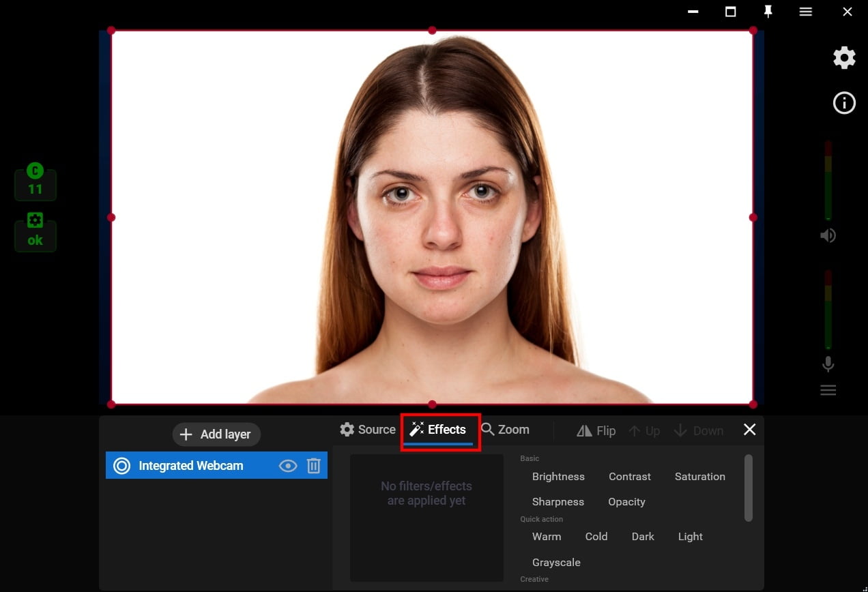The width and height of the screenshot is (868, 592).
Task: Apply the Grayscale quick effect
Action: (x=556, y=562)
